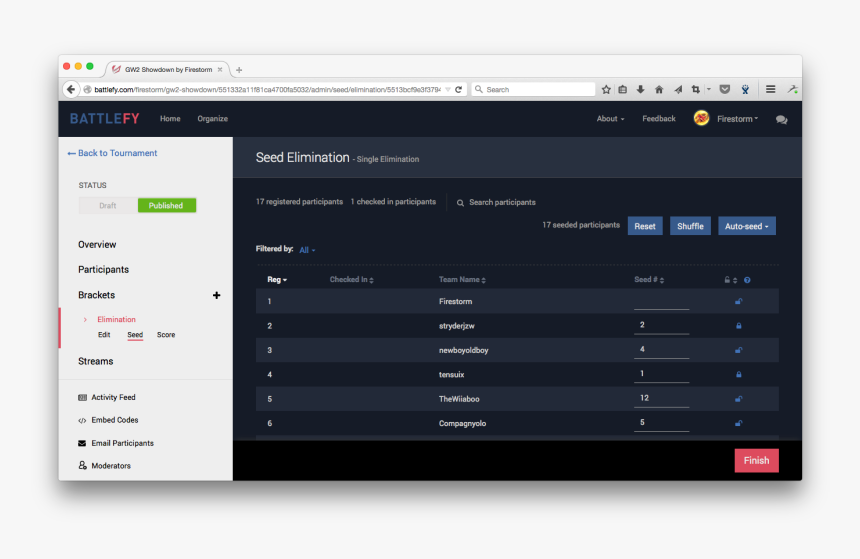The width and height of the screenshot is (860, 559).
Task: Expand the About menu
Action: pos(610,118)
